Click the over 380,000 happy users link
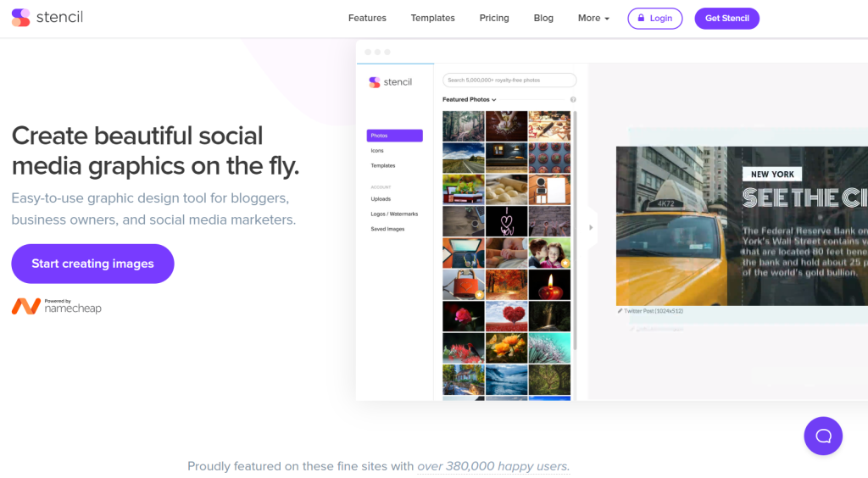 coord(493,466)
